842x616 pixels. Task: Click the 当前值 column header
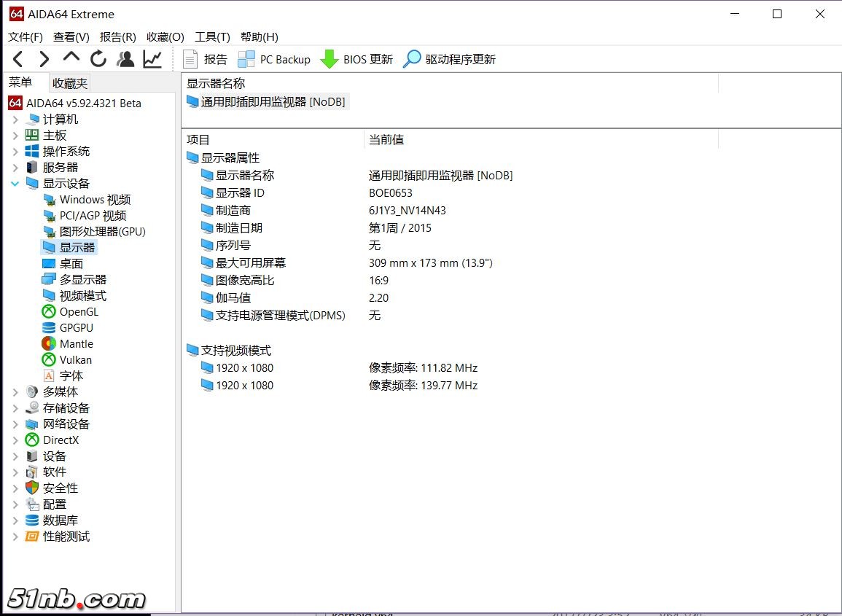[386, 139]
